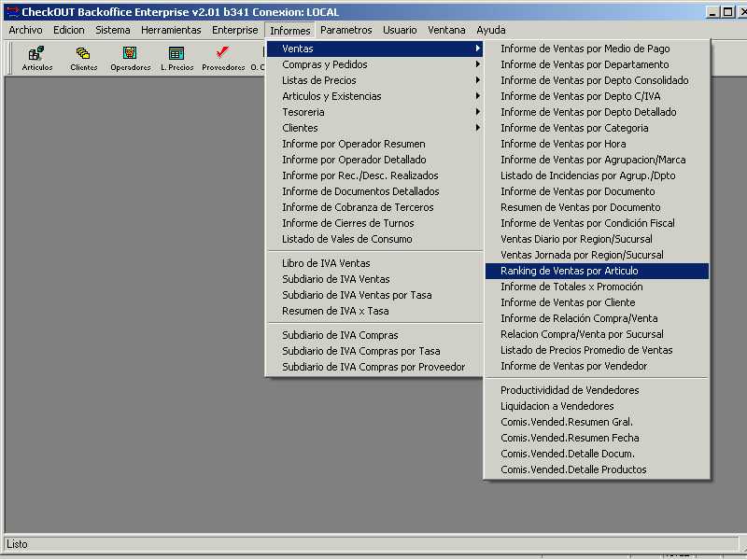Viewport: 747px width, 560px height.
Task: Open Subdiario de IVA Ventas
Action: (374, 279)
